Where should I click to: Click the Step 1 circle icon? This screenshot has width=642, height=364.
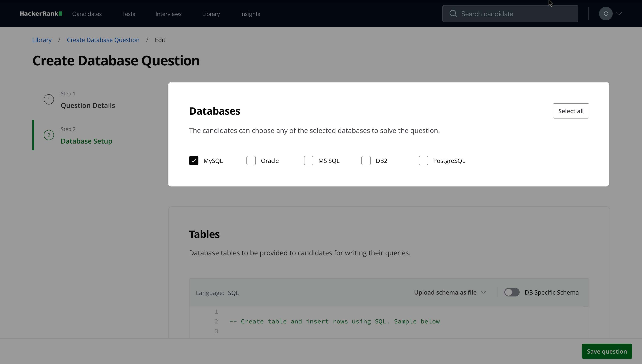click(49, 100)
